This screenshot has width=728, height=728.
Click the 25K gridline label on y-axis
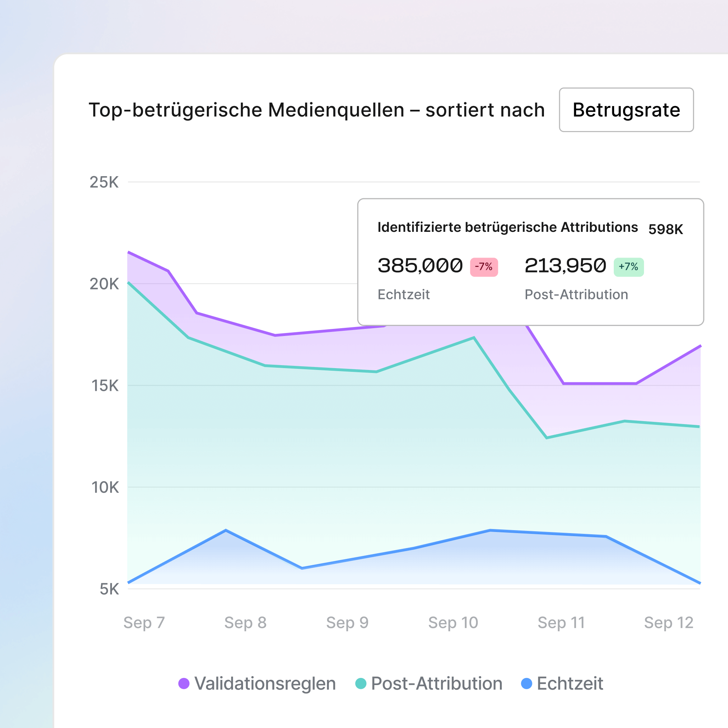(105, 182)
